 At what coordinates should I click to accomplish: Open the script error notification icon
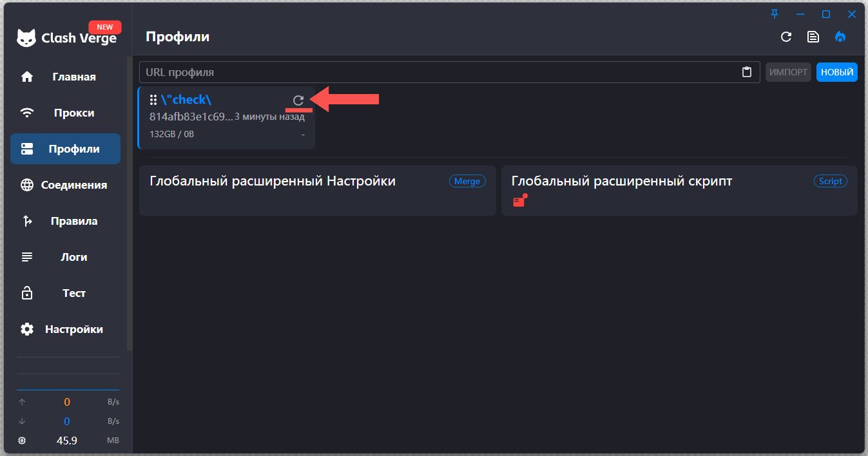[519, 201]
